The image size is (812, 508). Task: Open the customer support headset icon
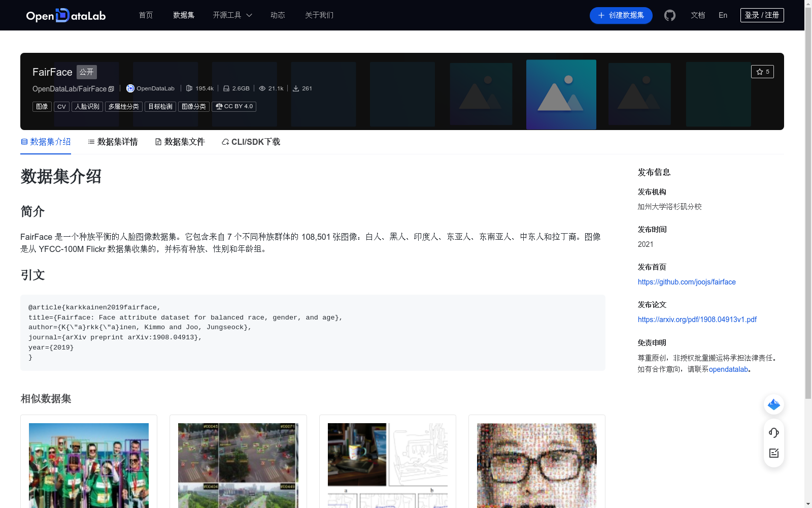pyautogui.click(x=774, y=432)
